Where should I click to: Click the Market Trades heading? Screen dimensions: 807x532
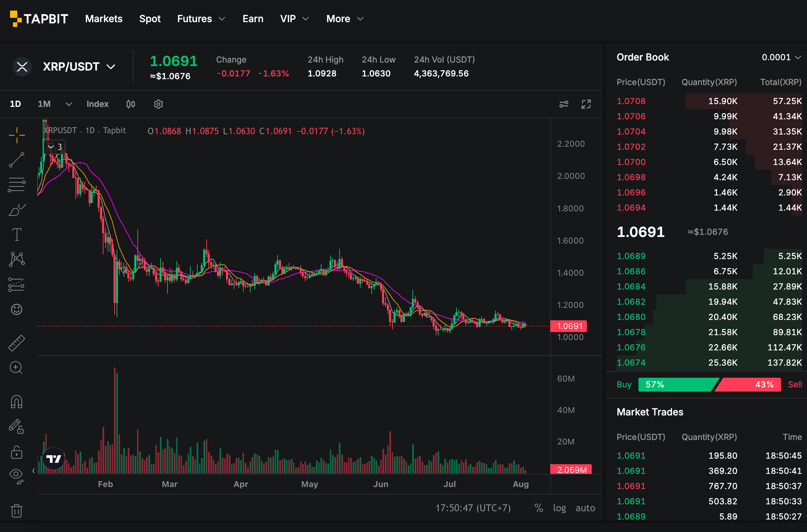650,412
